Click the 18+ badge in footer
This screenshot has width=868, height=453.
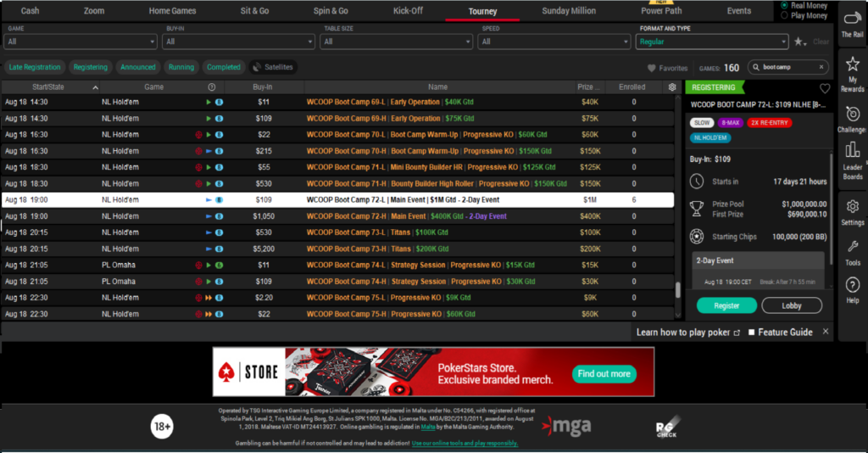(x=162, y=427)
